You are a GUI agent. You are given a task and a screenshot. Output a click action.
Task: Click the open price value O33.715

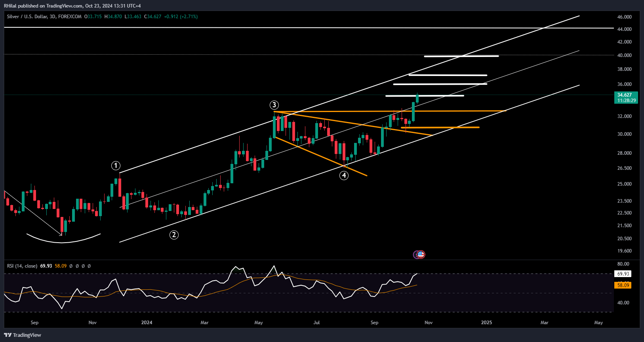(x=93, y=17)
